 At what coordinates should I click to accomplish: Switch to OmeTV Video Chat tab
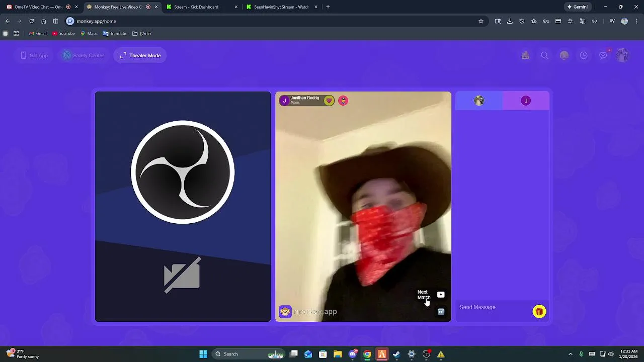40,7
